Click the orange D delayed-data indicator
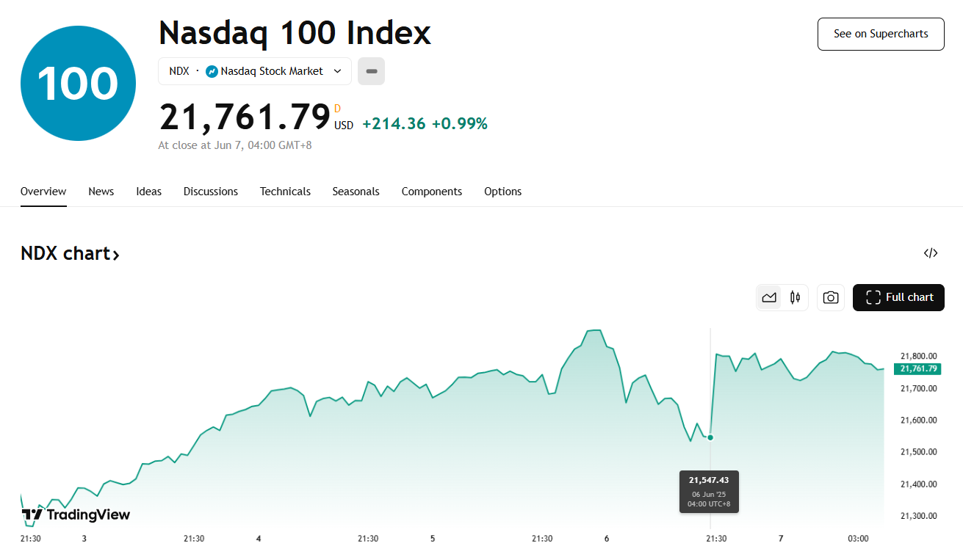Viewport: 963px width, 560px height. tap(338, 109)
